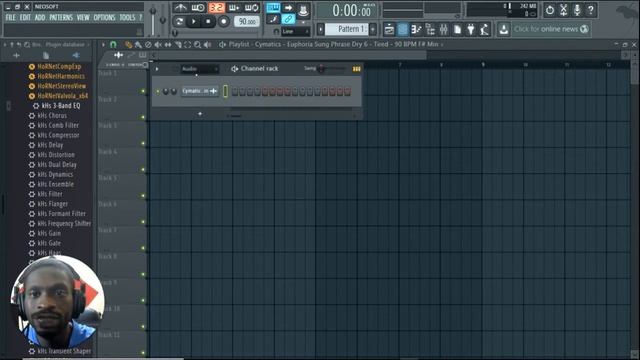The height and width of the screenshot is (360, 640).
Task: Click the record button
Action: click(x=223, y=22)
